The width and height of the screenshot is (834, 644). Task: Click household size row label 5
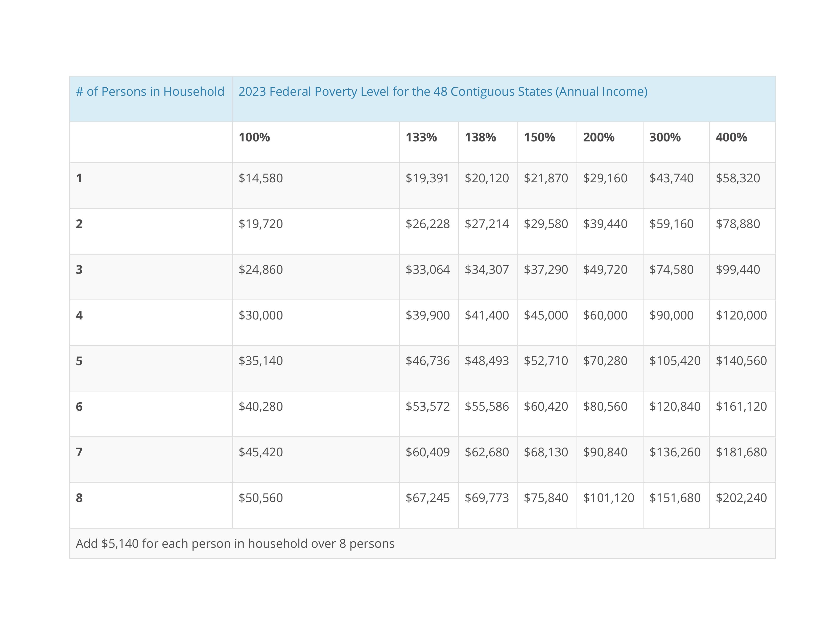pos(79,361)
